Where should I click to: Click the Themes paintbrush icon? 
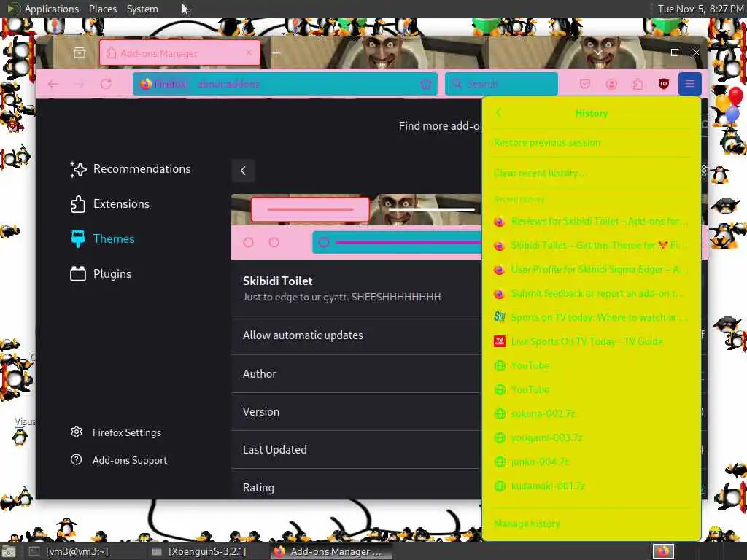pos(77,238)
